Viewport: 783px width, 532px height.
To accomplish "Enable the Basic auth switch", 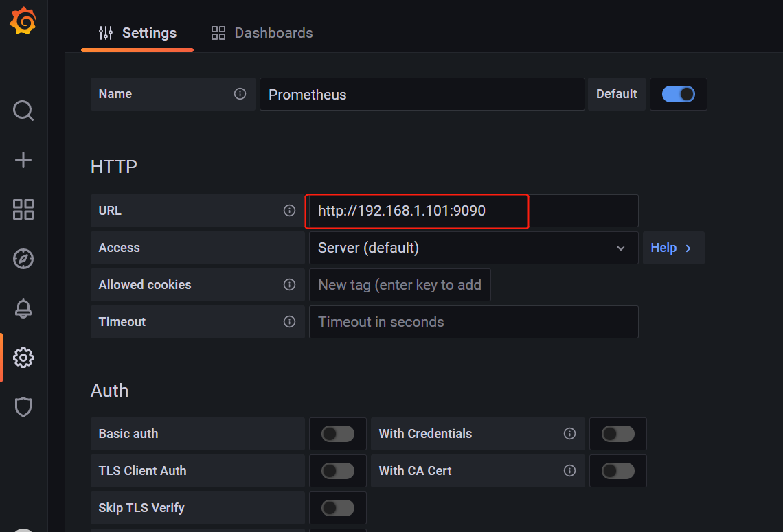I will pyautogui.click(x=337, y=434).
